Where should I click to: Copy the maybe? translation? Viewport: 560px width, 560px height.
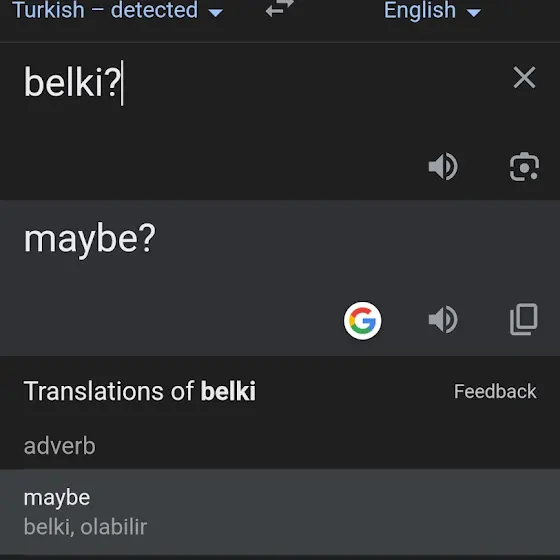click(524, 319)
